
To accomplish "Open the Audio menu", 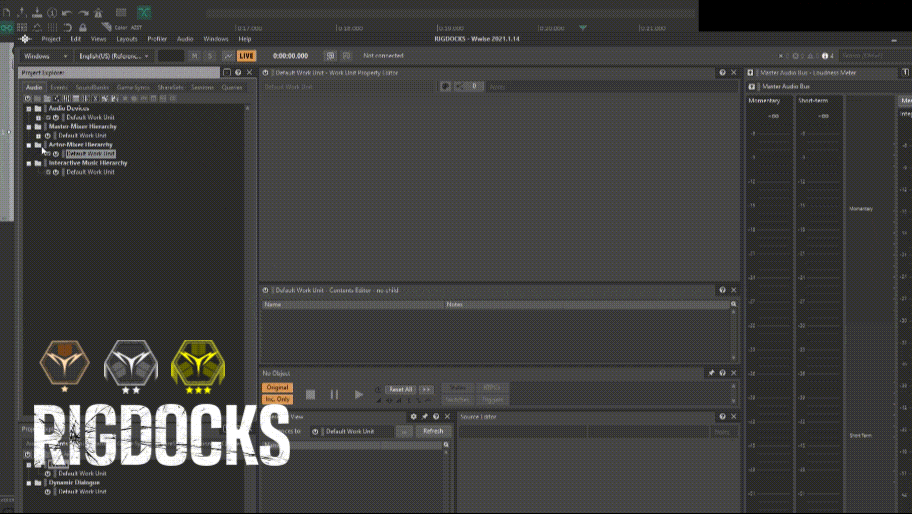I will point(185,39).
